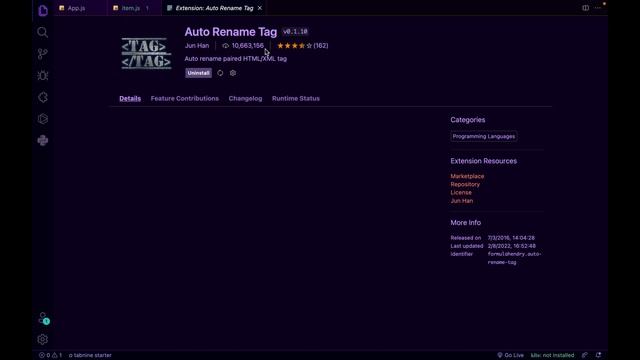Screen dimensions: 640x360
Task: Click the feedback icon in status bar
Action: click(x=585, y=355)
